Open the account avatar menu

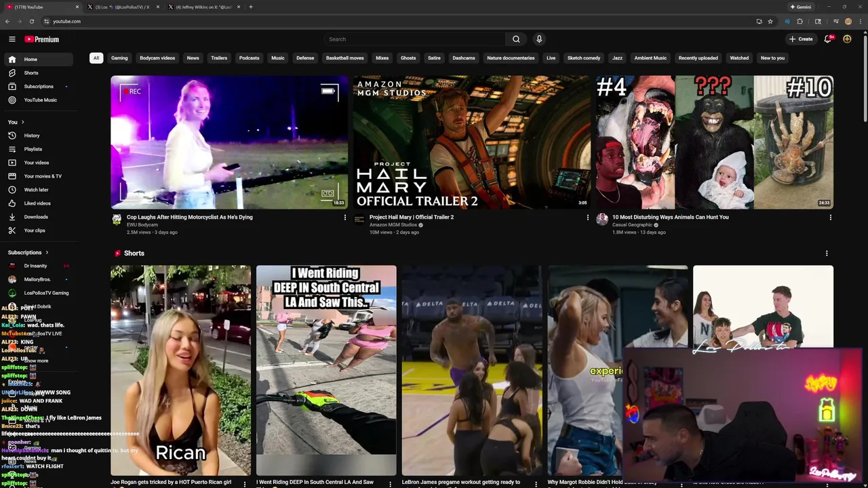pyautogui.click(x=847, y=39)
